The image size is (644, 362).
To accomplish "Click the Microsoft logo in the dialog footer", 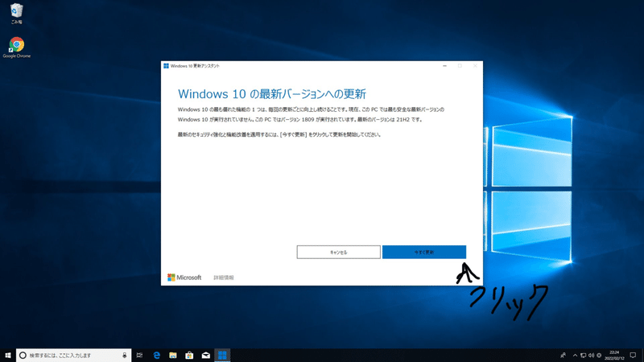I will tap(184, 278).
